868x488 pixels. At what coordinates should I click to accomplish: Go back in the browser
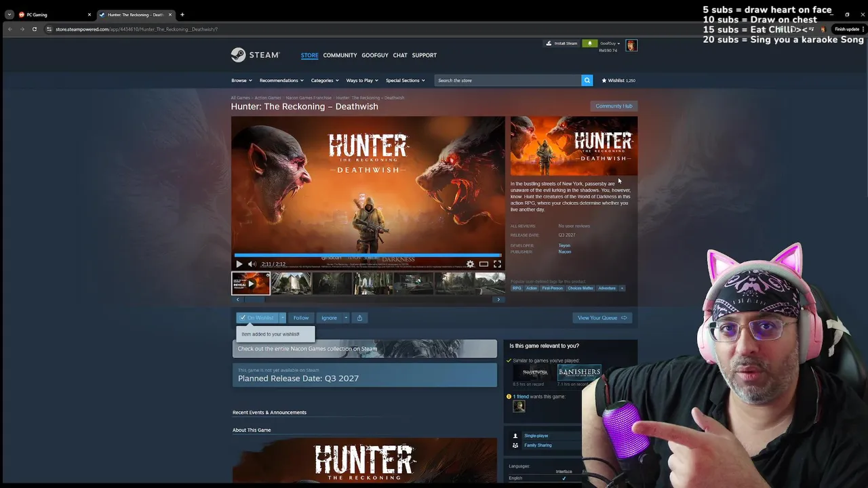click(x=9, y=29)
